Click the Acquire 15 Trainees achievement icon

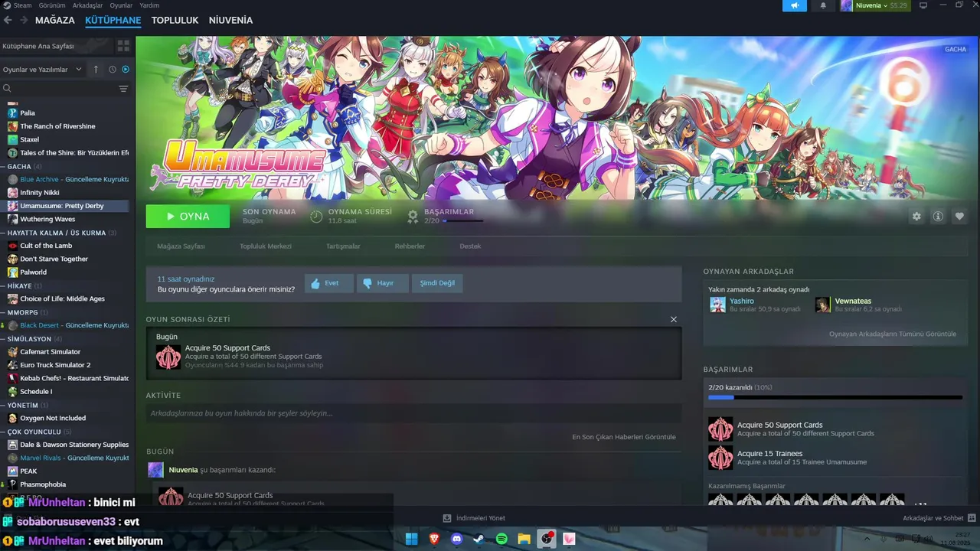click(720, 458)
